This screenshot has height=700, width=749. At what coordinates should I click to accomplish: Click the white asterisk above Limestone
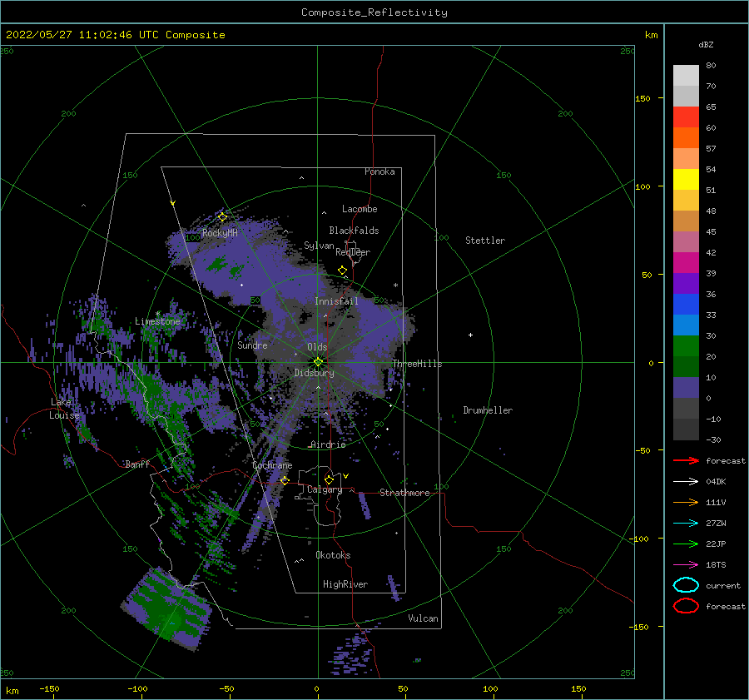tap(157, 314)
